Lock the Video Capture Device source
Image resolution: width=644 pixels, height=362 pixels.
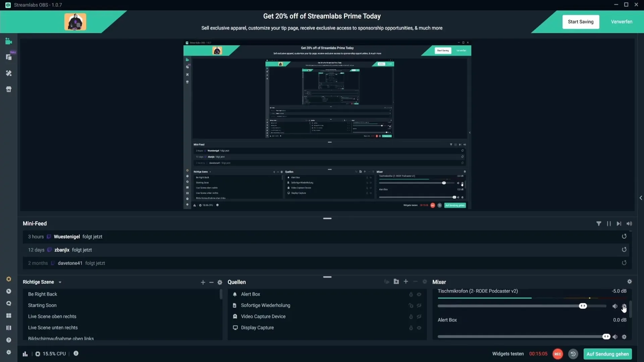[411, 316]
